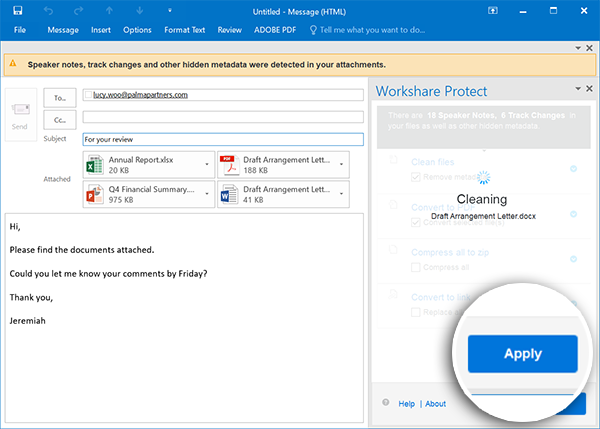Open the Workshare Protect panel options dropdown
Screen dimensions: 600x429
pos(578,89)
